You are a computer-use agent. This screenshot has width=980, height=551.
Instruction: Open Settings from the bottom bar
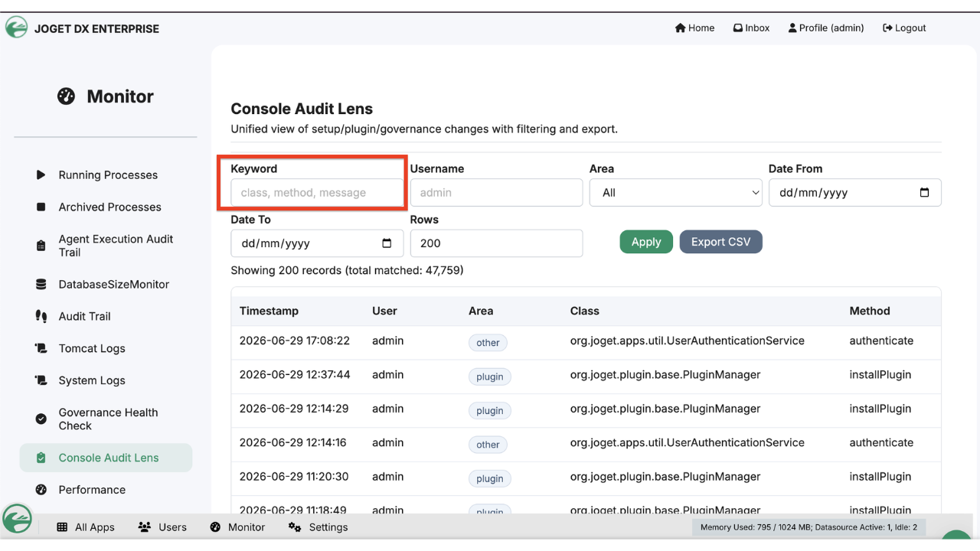pyautogui.click(x=318, y=527)
